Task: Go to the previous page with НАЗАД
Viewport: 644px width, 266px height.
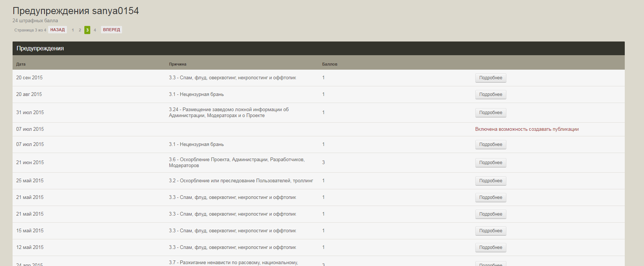Action: point(57,30)
